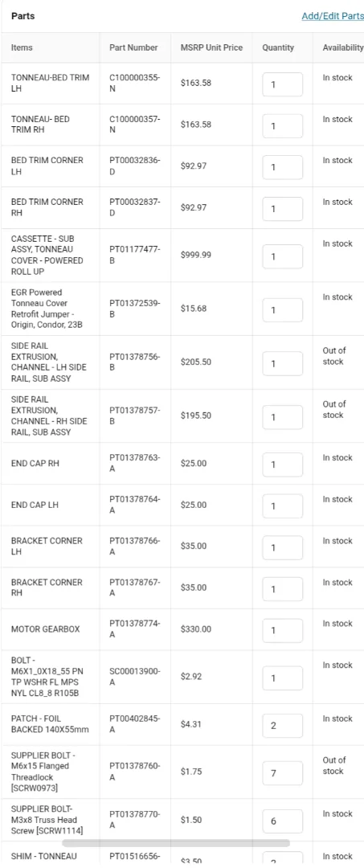The height and width of the screenshot is (868, 364).
Task: Edit quantity for SUPPLIER BOLT M3x8 Truss
Action: coord(283,821)
